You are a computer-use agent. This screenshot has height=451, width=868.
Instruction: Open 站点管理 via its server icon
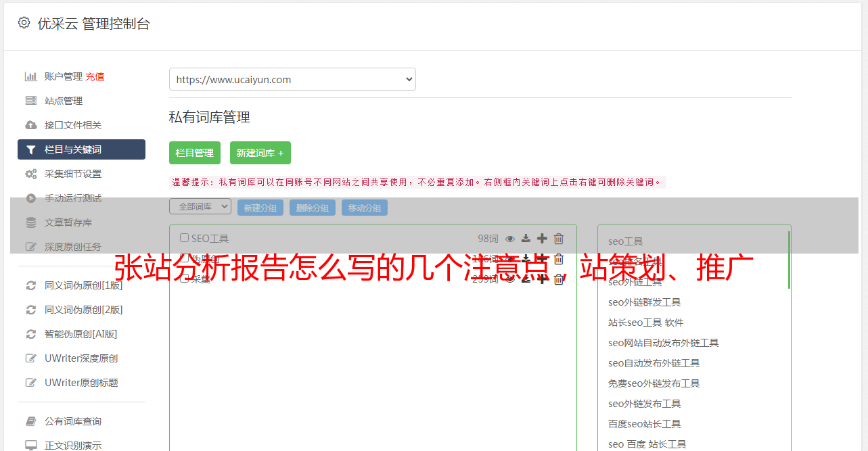coord(30,101)
